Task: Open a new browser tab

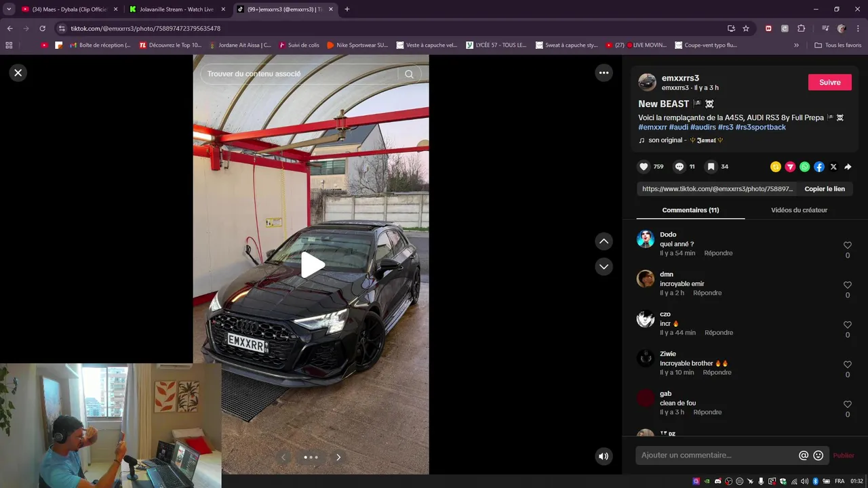Action: (347, 9)
